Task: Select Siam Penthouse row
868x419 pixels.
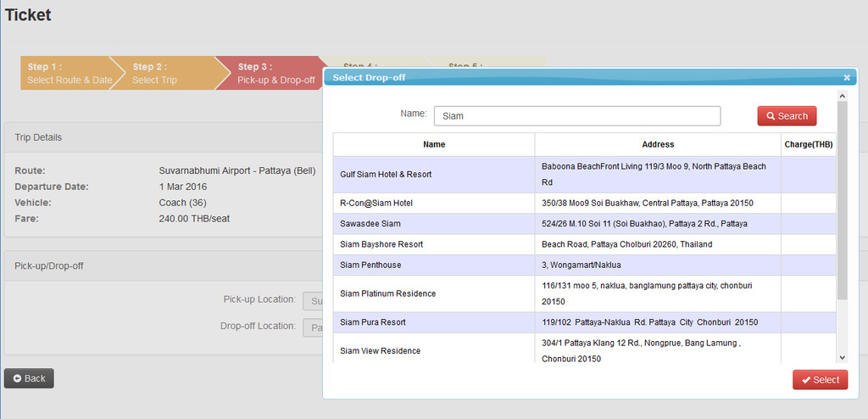Action: 585,265
